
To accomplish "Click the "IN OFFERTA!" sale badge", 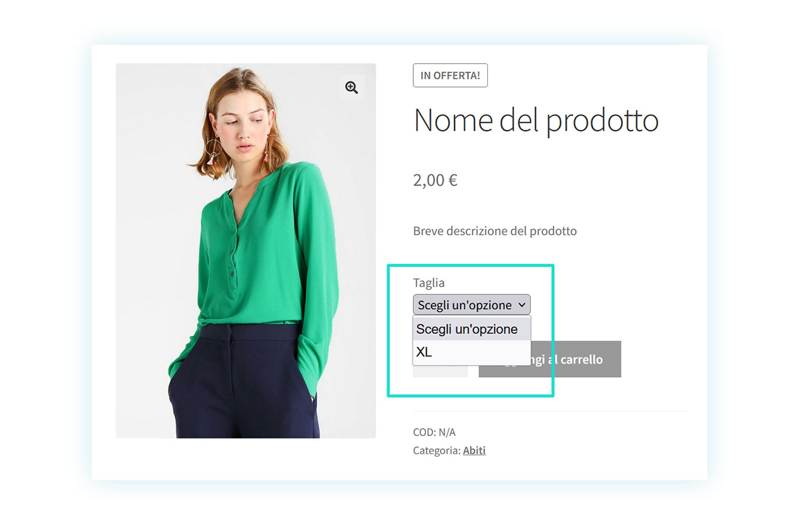I will point(450,75).
